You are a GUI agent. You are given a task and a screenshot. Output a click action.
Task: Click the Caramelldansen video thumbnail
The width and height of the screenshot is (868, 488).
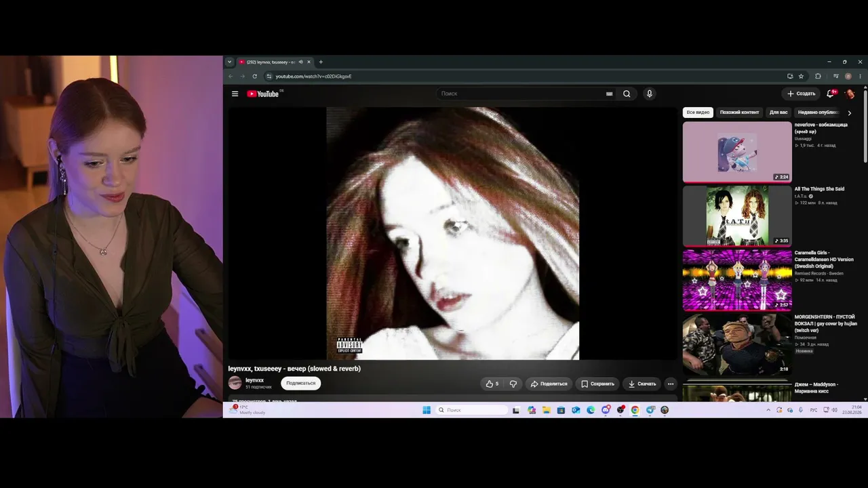tap(737, 280)
